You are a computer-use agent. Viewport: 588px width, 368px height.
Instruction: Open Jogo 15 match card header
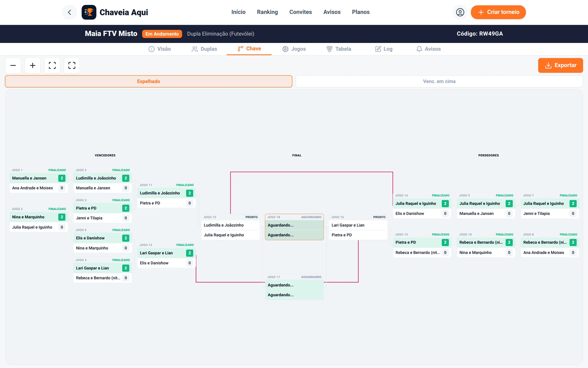230,217
